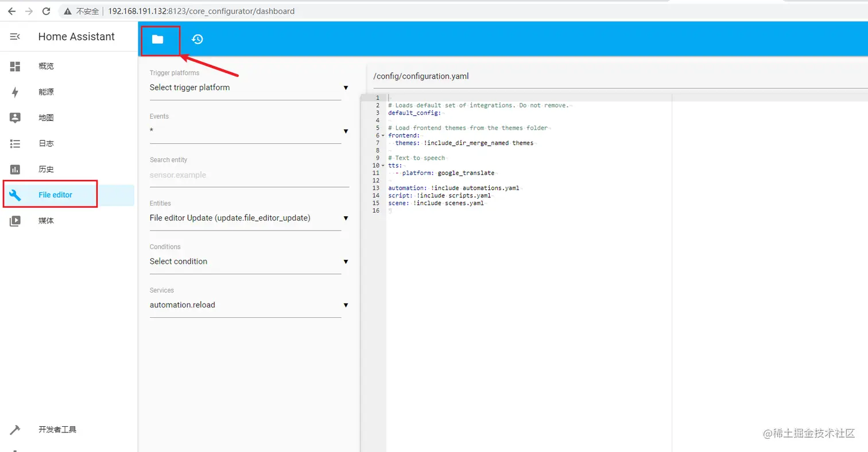Open 地图 map in the sidebar
This screenshot has height=452, width=868.
[x=69, y=118]
